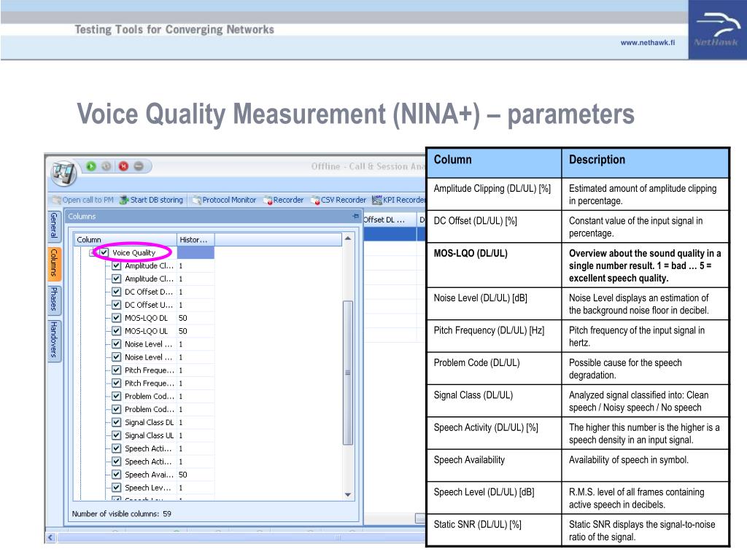
Task: Disable the Signal Class UL column checkbox
Action: [x=116, y=435]
